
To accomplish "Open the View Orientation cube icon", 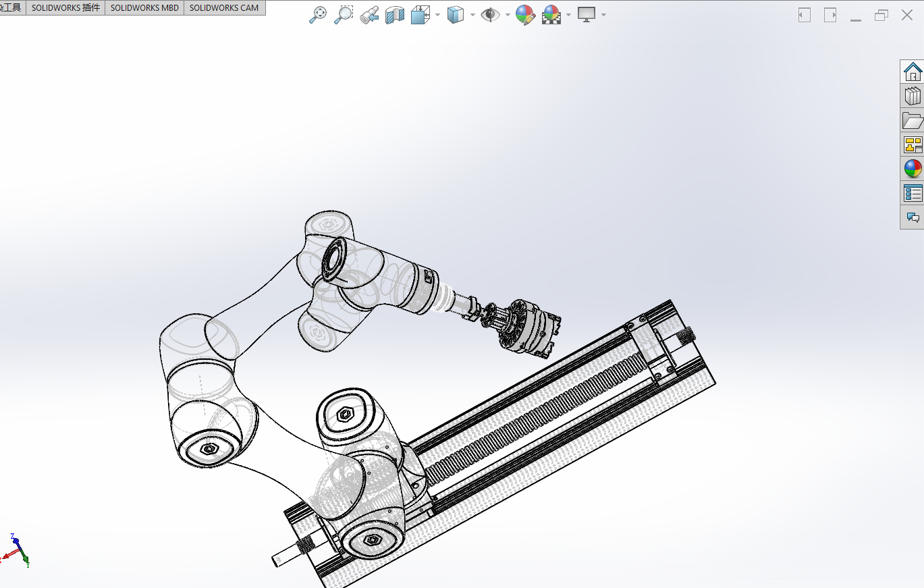I will [x=420, y=15].
